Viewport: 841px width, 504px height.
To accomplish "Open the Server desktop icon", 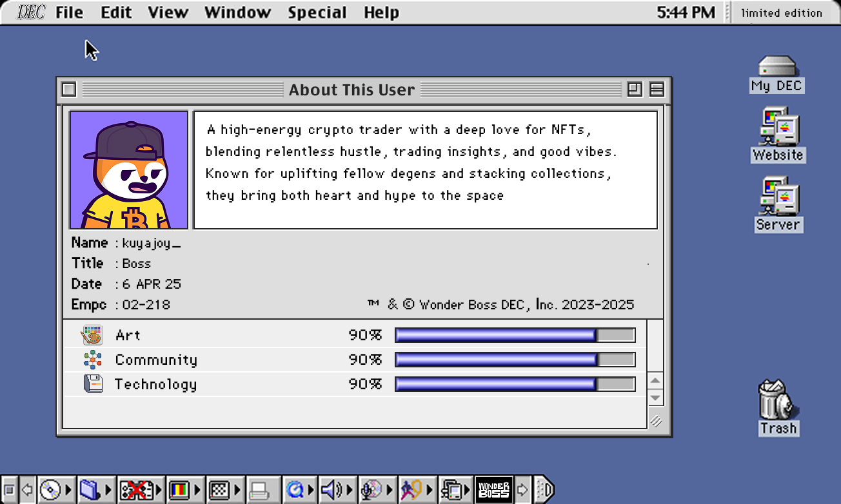I will pyautogui.click(x=778, y=198).
